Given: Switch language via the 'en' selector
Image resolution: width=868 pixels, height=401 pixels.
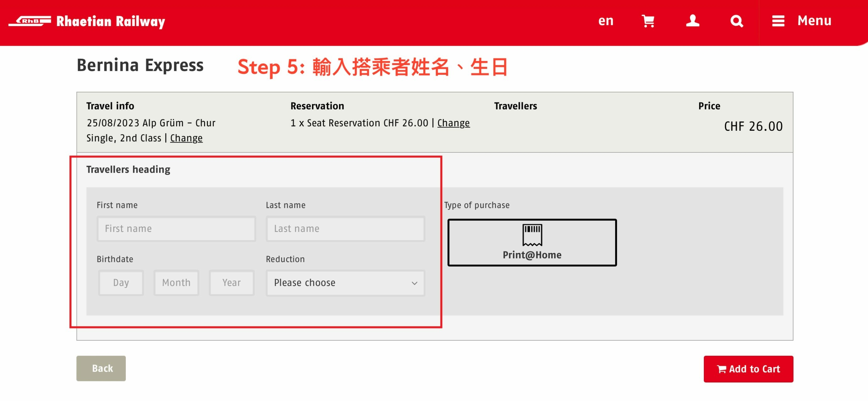Looking at the screenshot, I should pos(606,21).
